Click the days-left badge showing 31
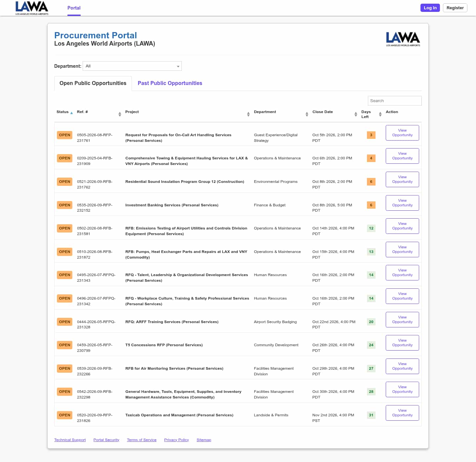Screen dimensions: 476x462 [x=371, y=415]
